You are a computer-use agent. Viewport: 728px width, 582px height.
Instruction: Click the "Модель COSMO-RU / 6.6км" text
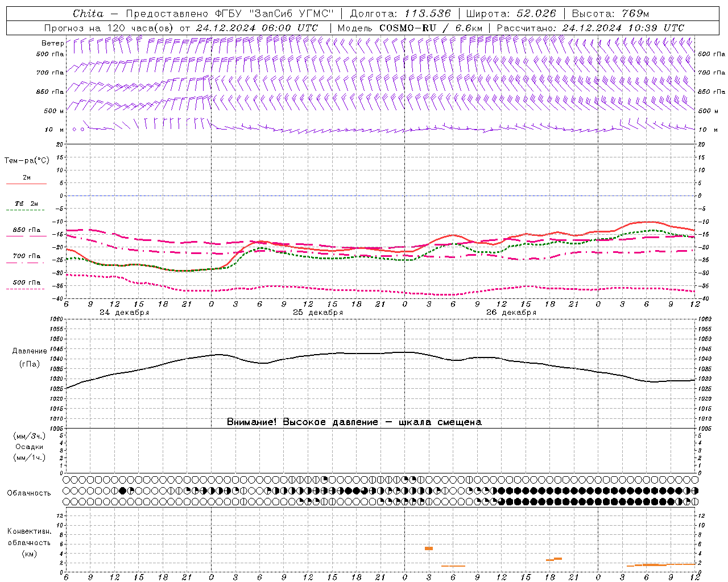[x=410, y=28]
